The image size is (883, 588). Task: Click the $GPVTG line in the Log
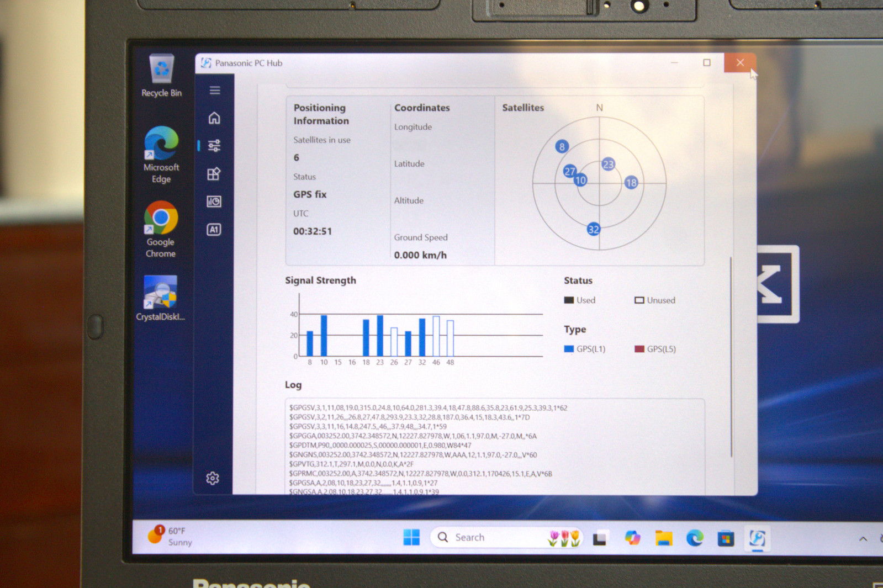pyautogui.click(x=351, y=464)
